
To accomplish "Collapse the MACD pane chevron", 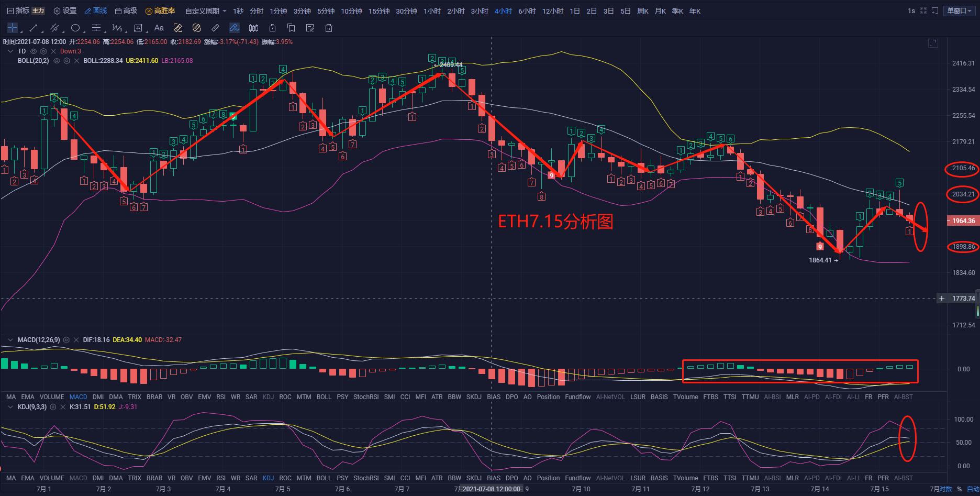I will pos(10,340).
